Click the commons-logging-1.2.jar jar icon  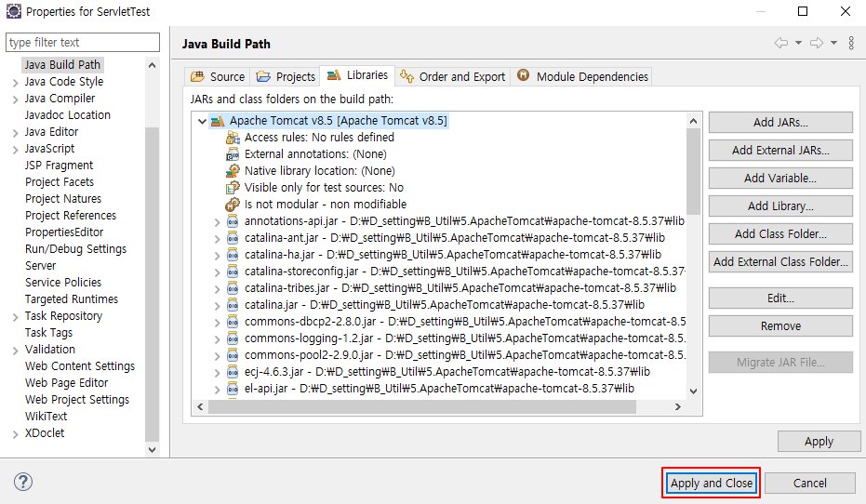tap(233, 338)
